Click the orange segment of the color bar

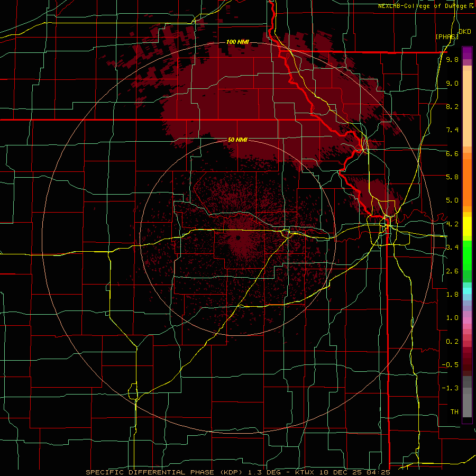click(x=467, y=183)
